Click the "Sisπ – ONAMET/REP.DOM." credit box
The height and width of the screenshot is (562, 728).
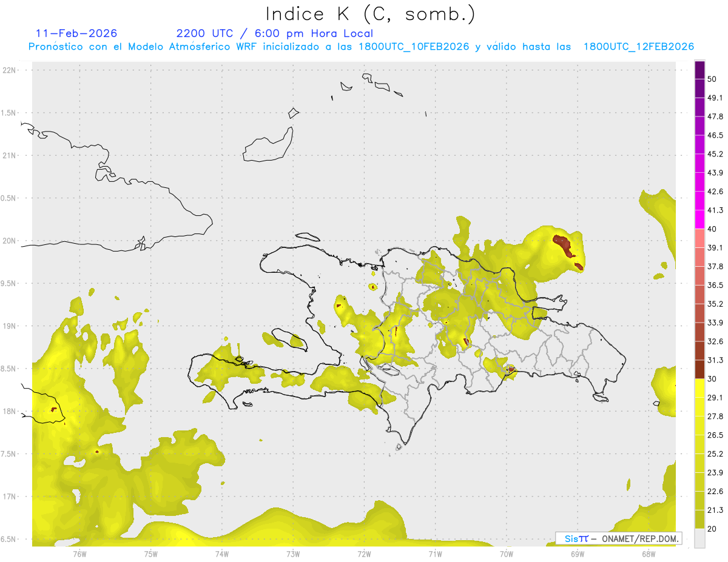tap(618, 538)
